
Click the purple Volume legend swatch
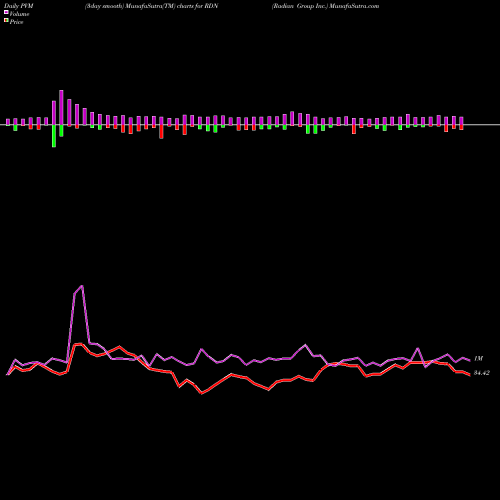6,12
